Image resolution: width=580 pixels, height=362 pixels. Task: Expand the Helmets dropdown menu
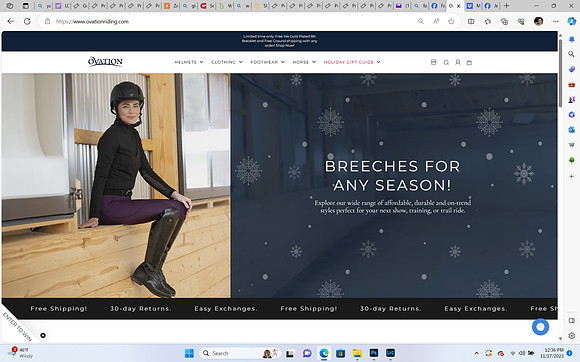189,62
